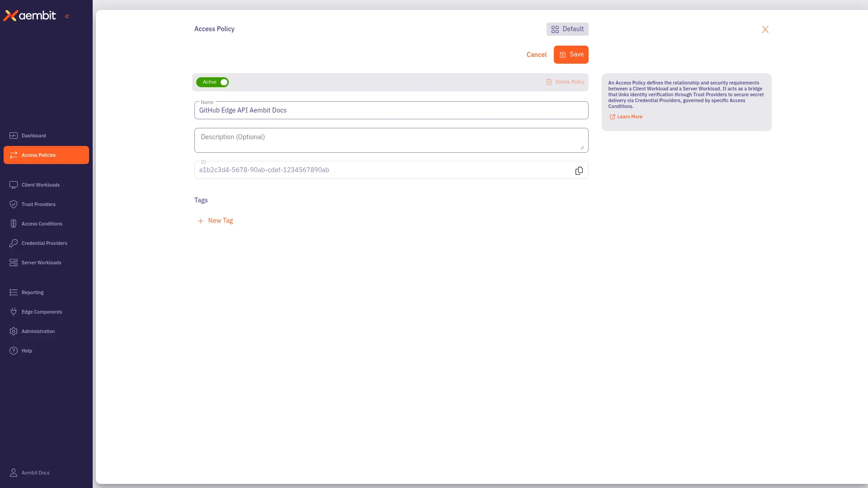The image size is (868, 488).
Task: Click the ID field value
Action: point(264,170)
